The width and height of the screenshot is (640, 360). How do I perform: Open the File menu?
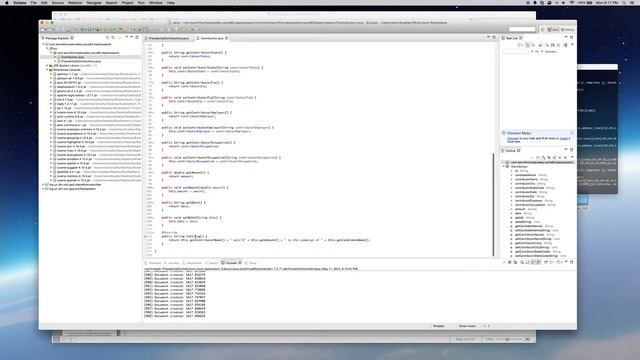33,3
